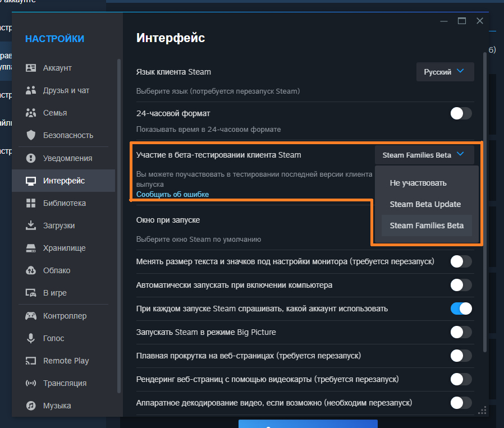Click the settings content vertical scrollbar
504x428 pixels.
[x=484, y=196]
